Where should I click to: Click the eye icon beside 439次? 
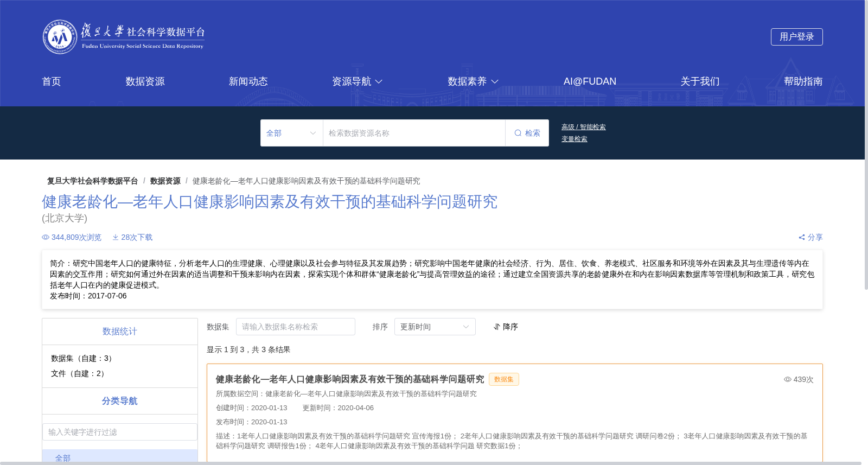click(788, 379)
